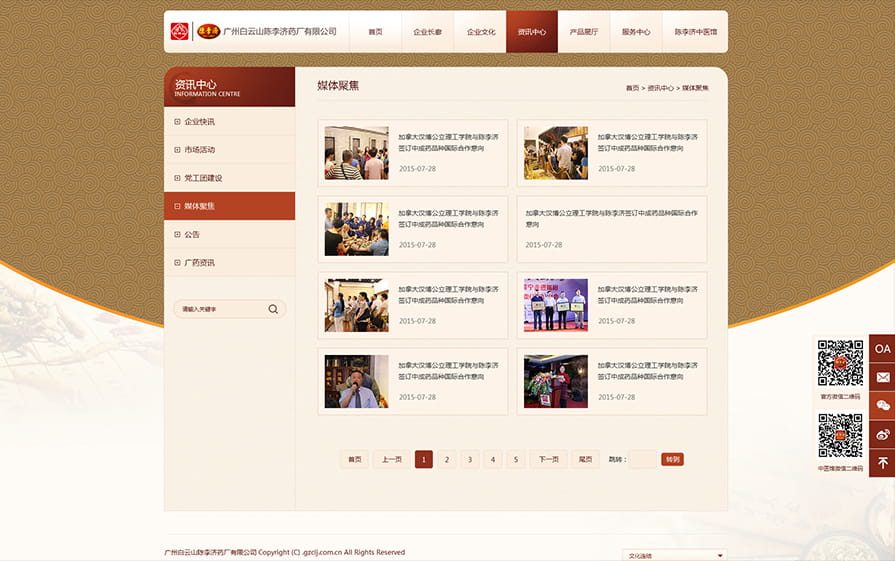Go to 首页 in the breadcrumb

[632, 88]
